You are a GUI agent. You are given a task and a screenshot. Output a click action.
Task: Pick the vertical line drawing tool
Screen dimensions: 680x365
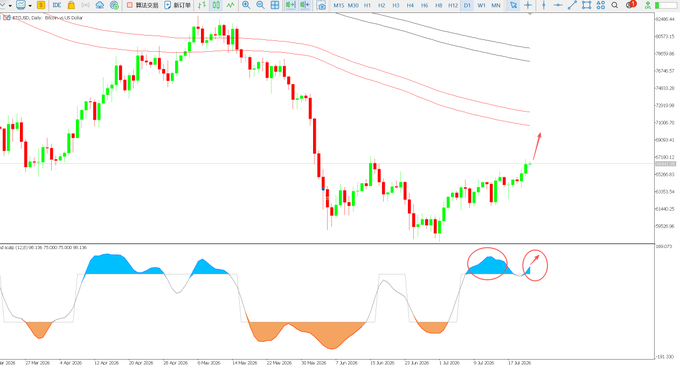544,5
